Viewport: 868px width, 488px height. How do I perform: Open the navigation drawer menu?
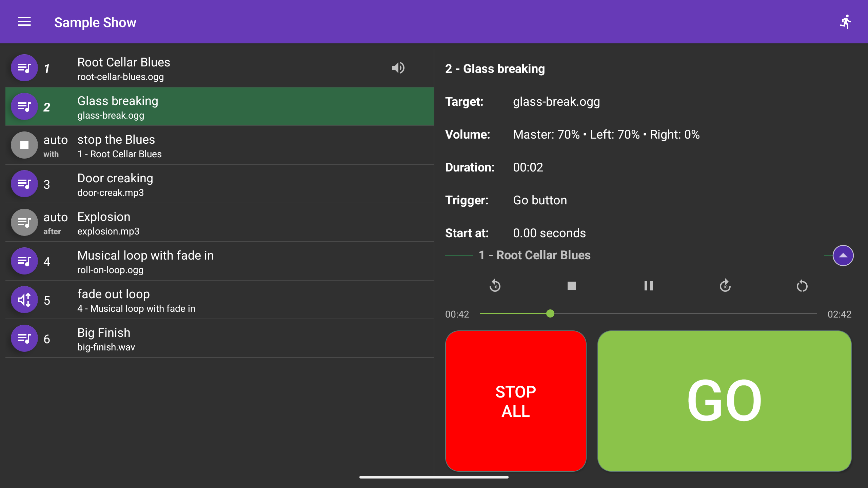[x=24, y=22]
